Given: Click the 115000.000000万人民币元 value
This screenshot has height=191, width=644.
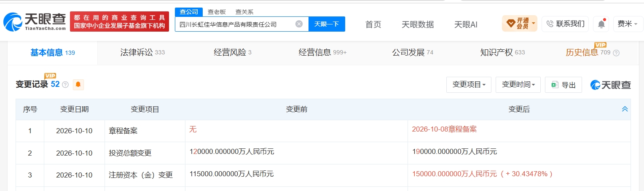Looking at the screenshot, I should pos(231,173).
